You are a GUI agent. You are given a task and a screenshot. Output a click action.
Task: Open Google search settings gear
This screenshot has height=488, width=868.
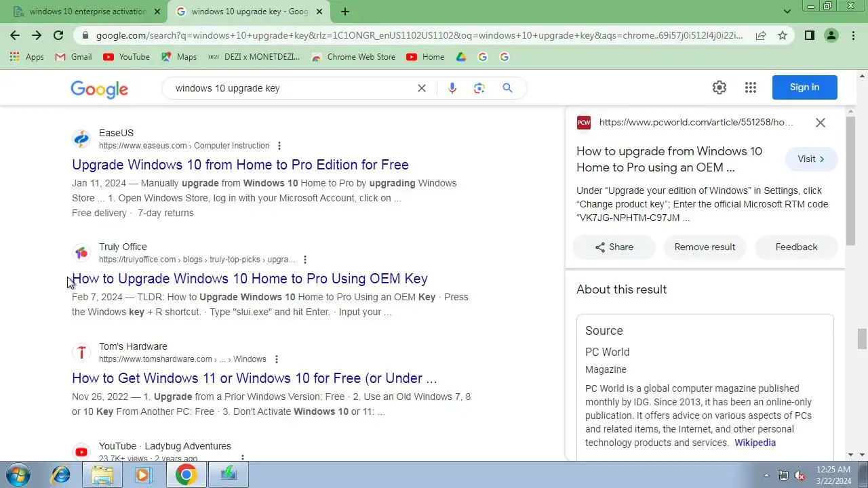(719, 87)
